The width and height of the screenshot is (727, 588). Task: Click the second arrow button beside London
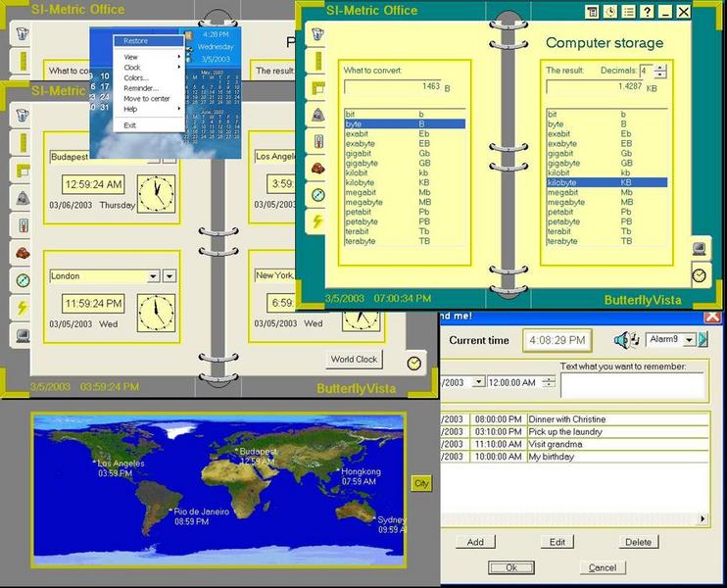pyautogui.click(x=170, y=276)
